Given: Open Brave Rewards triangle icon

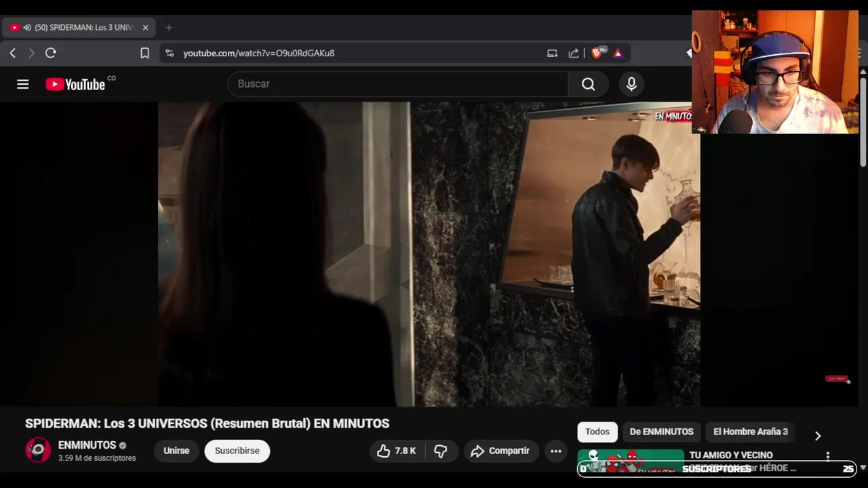Looking at the screenshot, I should 618,53.
